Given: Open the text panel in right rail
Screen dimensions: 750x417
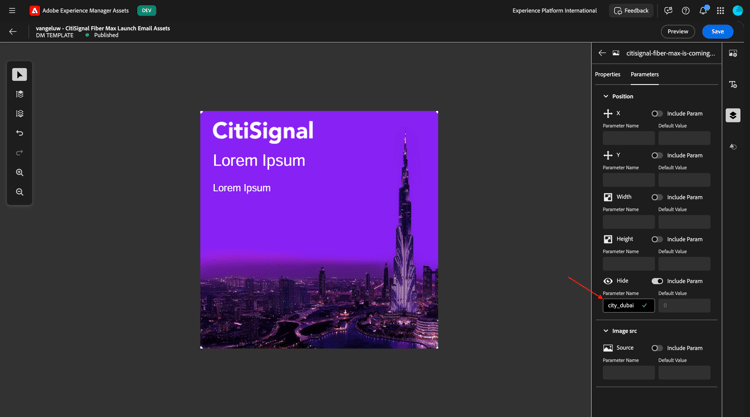Looking at the screenshot, I should [x=733, y=85].
